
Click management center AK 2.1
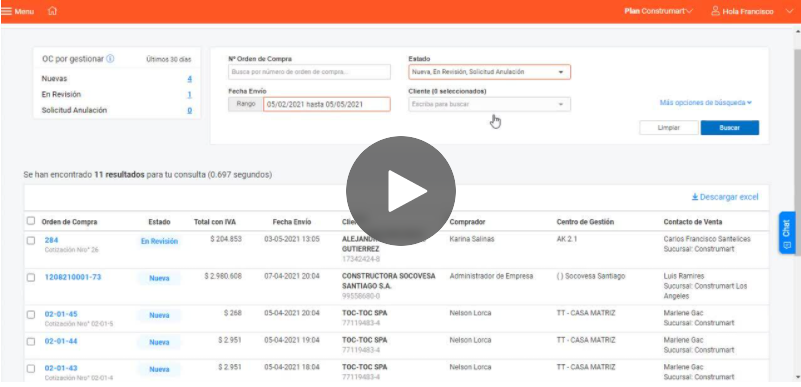[x=567, y=239]
